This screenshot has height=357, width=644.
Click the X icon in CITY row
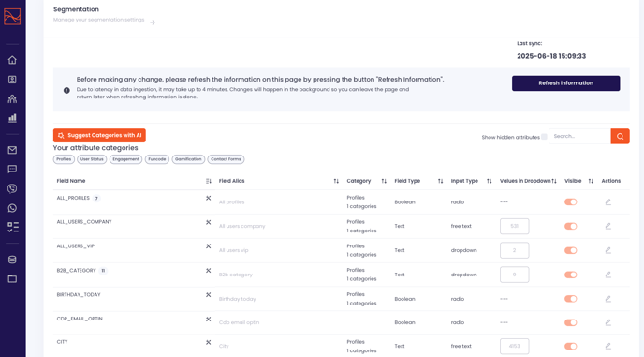[x=208, y=342]
